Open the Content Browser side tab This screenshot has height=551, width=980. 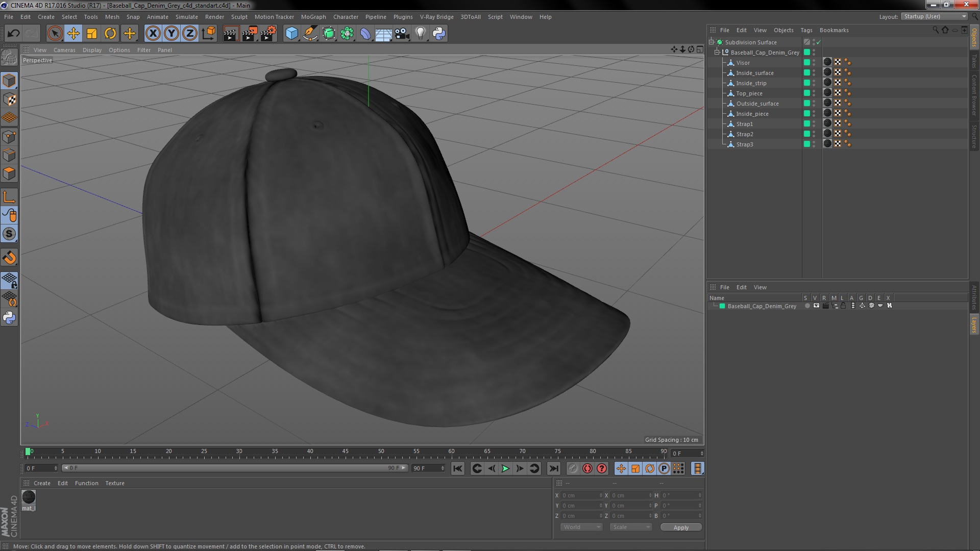click(x=974, y=95)
